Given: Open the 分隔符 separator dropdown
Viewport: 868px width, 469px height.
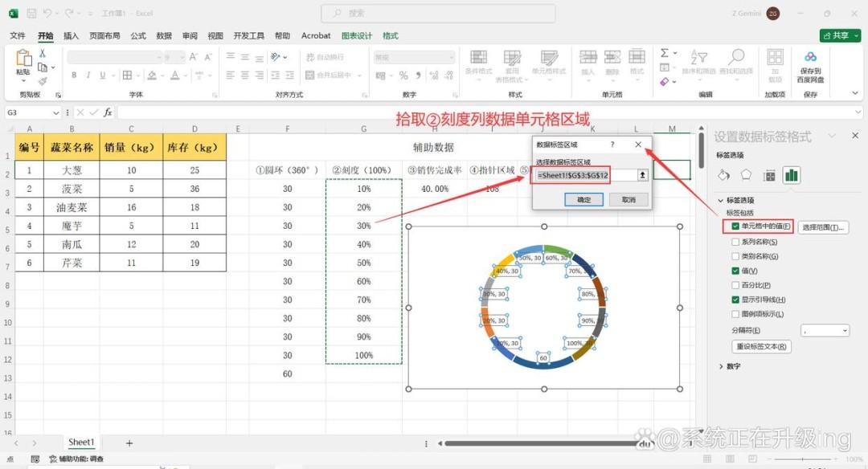Looking at the screenshot, I should point(825,330).
